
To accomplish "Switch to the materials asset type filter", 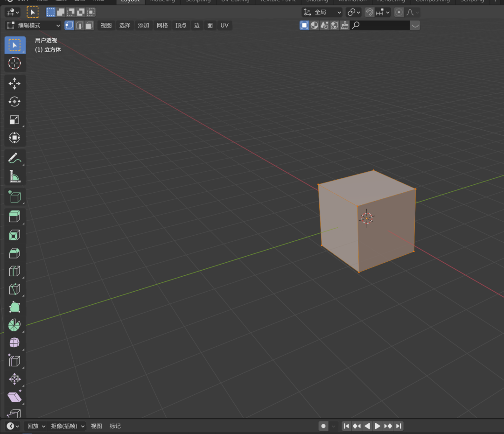I will [315, 25].
